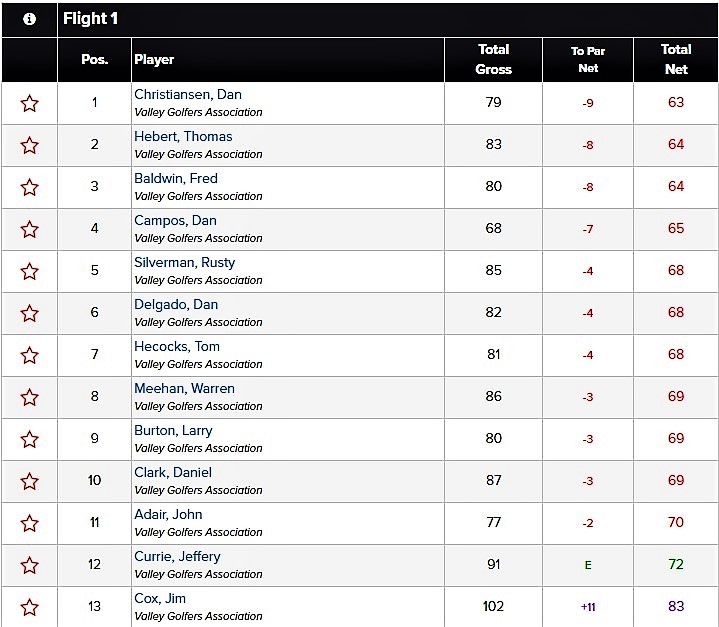Click the star icon for Cox, Jim
This screenshot has height=627, width=719.
29,607
